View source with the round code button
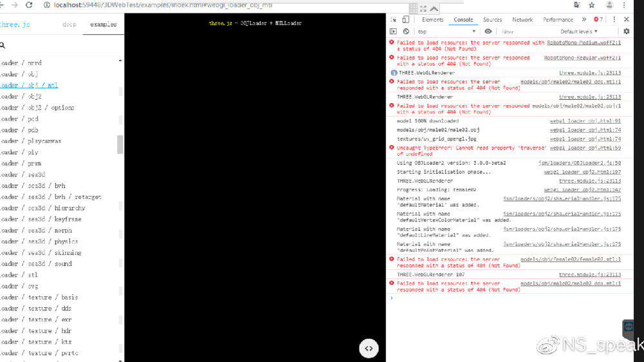This screenshot has width=644, height=362. [x=369, y=348]
